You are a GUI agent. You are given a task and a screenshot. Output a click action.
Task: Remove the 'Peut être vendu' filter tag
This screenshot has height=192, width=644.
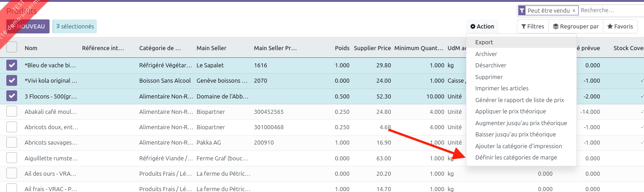click(574, 10)
